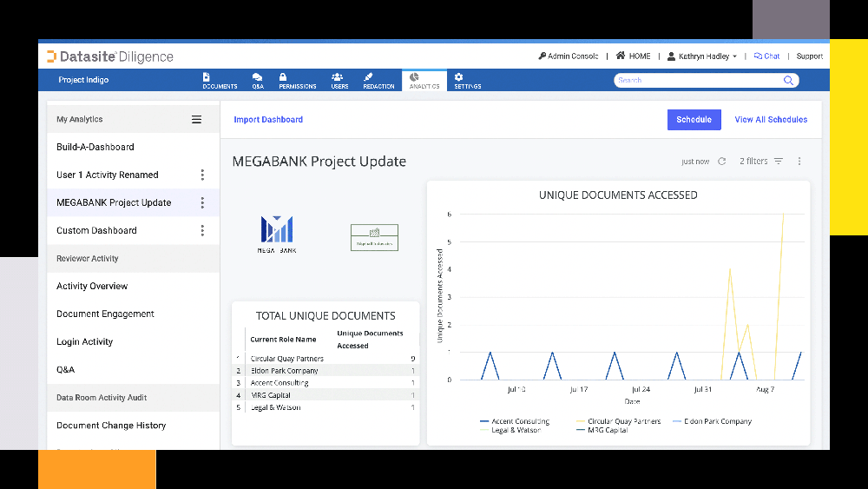Open options for User 1 Activity Renamed
Image resolution: width=868 pixels, height=489 pixels.
point(202,175)
